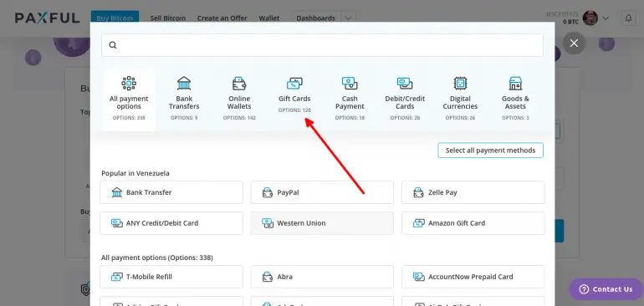Click 'All payment options (Options: 338)' heading
The height and width of the screenshot is (306, 644).
(157, 258)
